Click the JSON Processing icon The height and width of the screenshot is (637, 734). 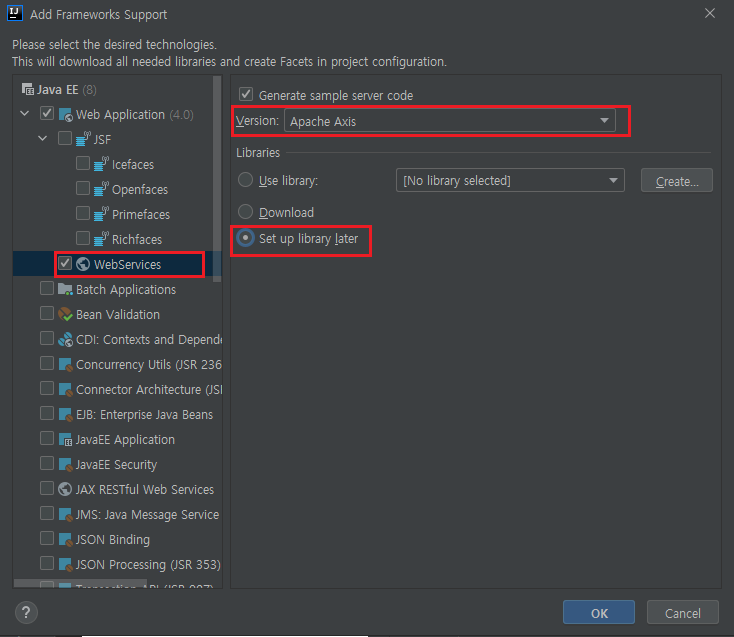click(65, 564)
